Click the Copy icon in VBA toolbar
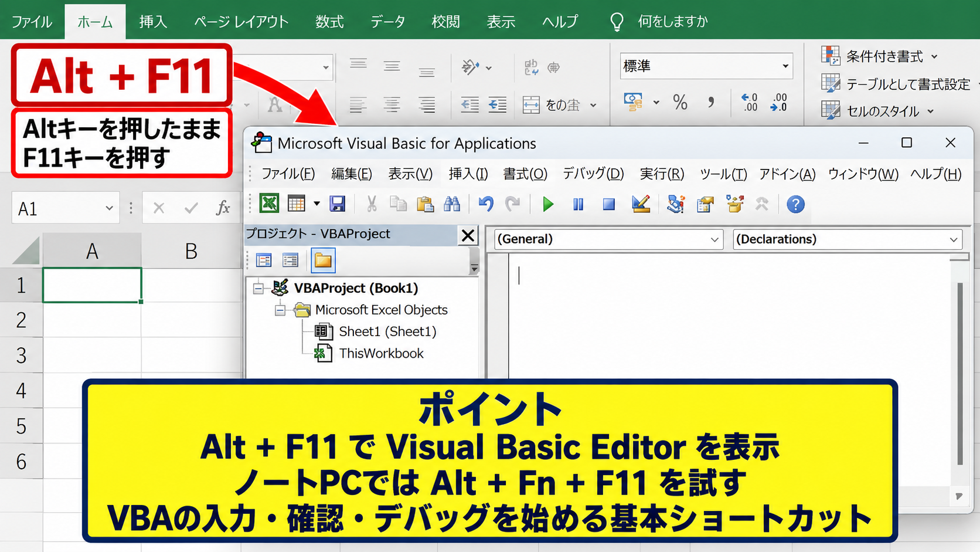 pyautogui.click(x=399, y=204)
